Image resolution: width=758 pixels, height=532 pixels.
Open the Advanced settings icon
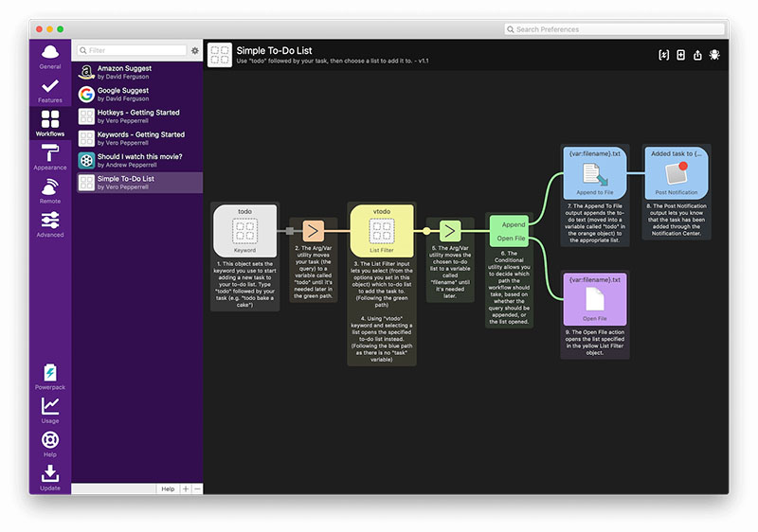click(50, 225)
